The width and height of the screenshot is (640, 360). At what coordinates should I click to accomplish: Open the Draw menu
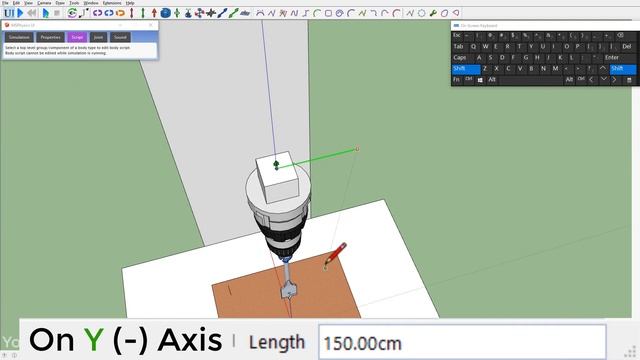[x=60, y=3]
